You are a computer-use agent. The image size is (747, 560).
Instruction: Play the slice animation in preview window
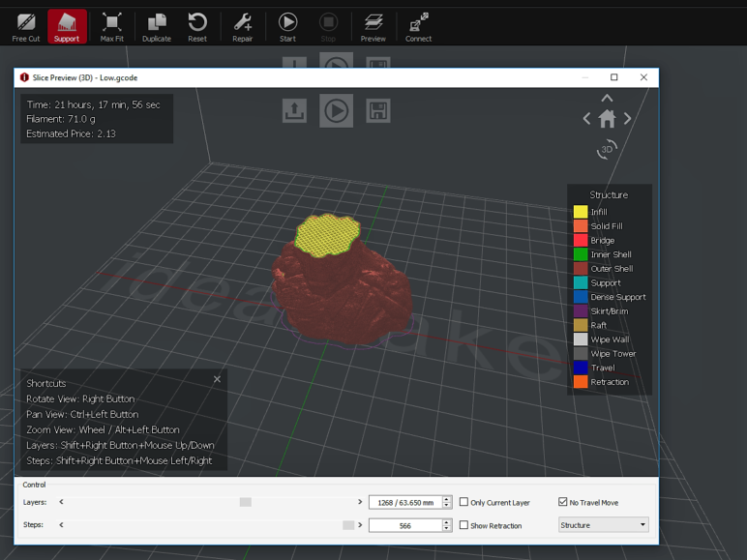click(337, 110)
